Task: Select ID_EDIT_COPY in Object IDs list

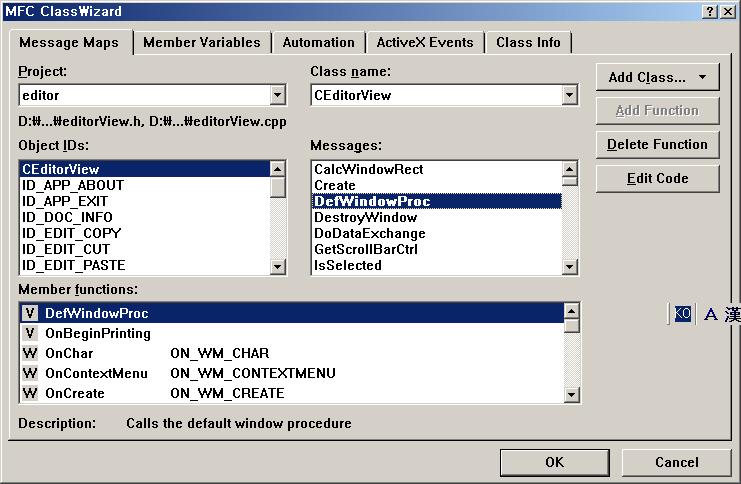Action: point(145,233)
